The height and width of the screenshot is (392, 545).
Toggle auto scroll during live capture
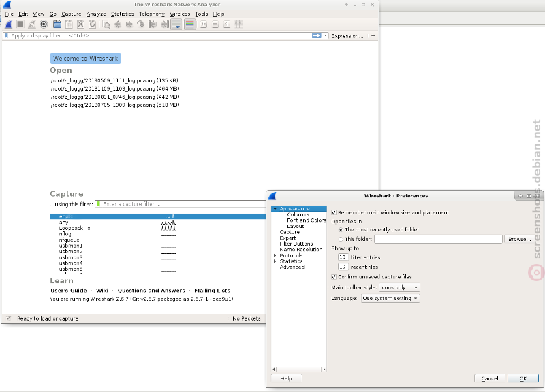tap(176, 24)
